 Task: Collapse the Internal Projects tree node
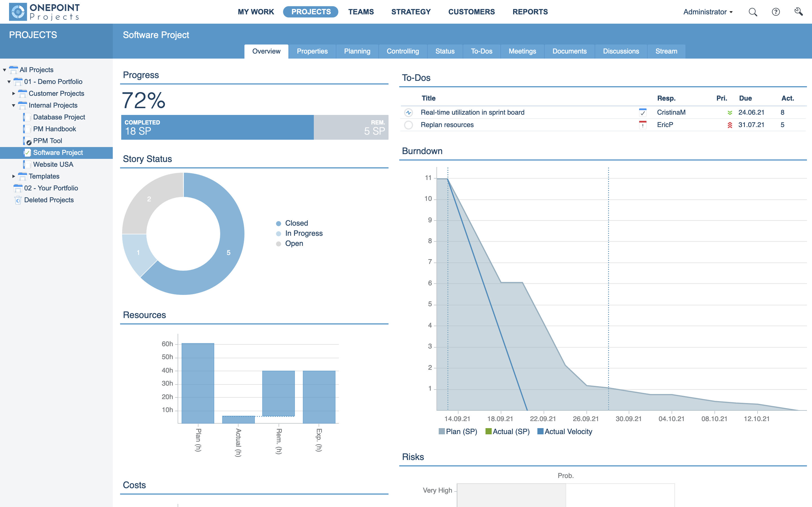[14, 105]
